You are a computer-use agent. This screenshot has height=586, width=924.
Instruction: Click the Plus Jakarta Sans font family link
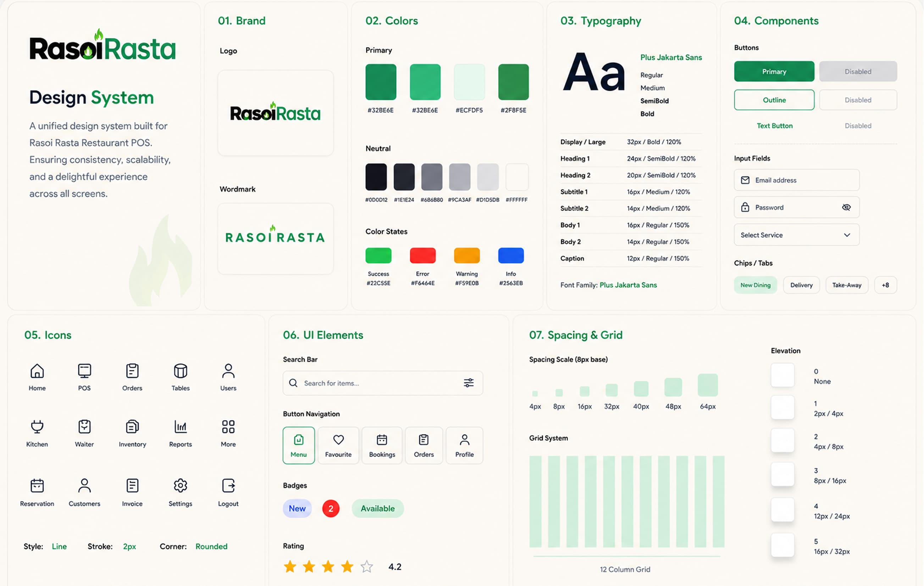tap(628, 285)
